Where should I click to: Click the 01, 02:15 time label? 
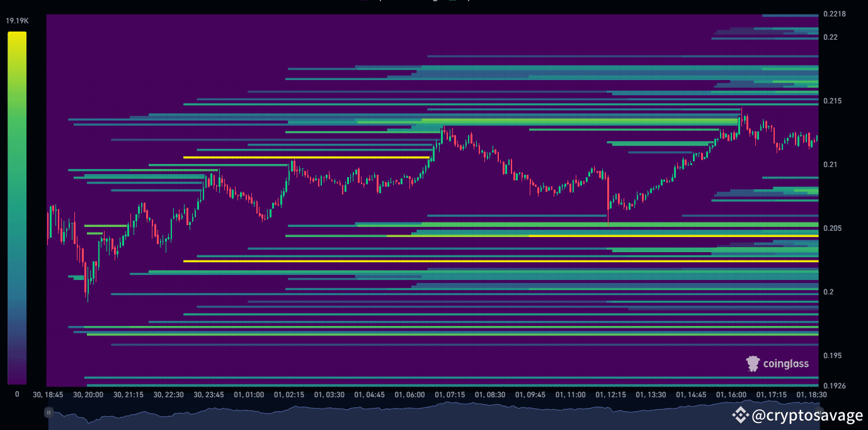click(x=289, y=395)
